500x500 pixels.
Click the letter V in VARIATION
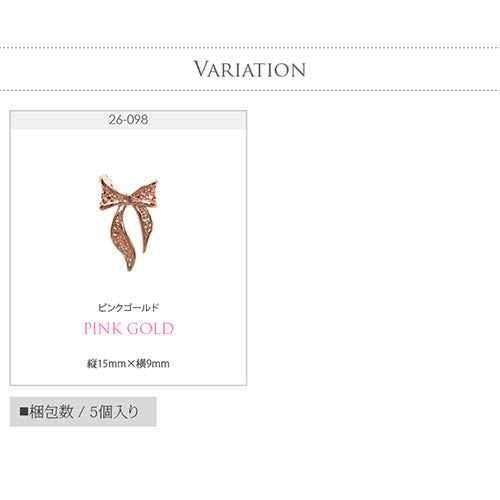pos(201,69)
